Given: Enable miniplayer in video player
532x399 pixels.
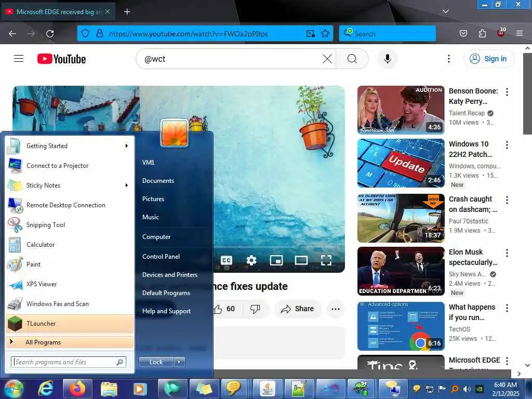Looking at the screenshot, I should (x=276, y=261).
